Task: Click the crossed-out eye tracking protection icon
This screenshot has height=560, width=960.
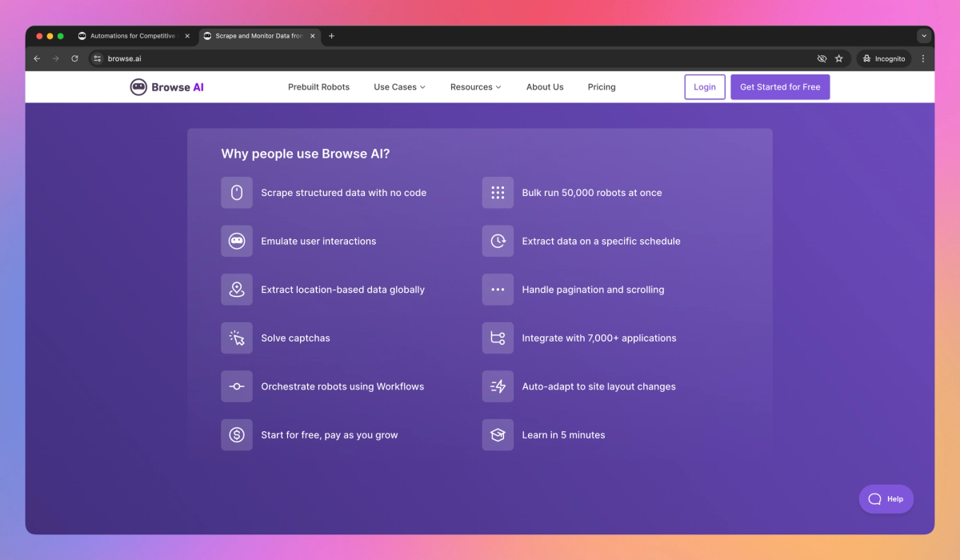Action: click(x=822, y=58)
